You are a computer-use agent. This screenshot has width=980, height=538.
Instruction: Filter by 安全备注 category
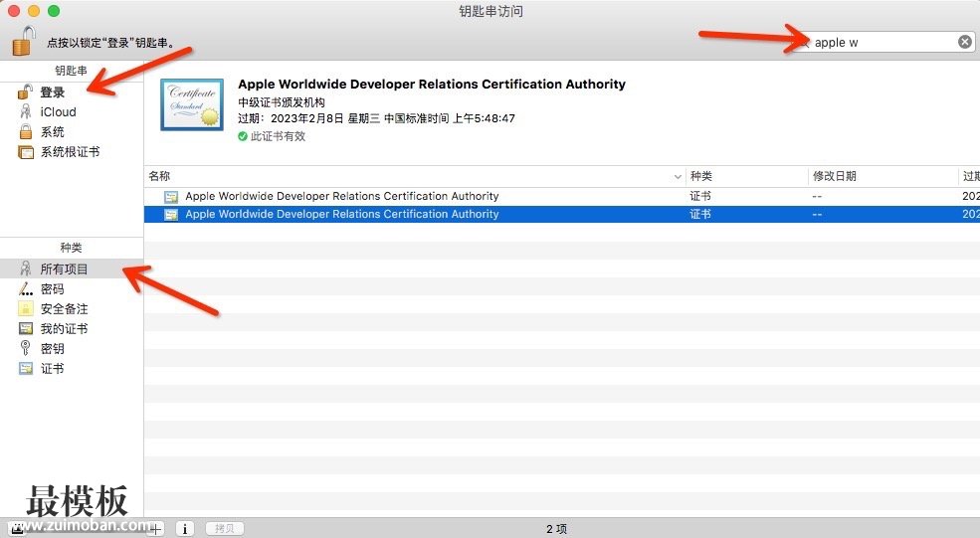point(65,308)
